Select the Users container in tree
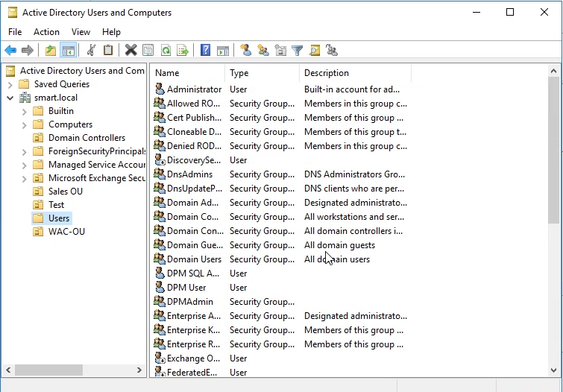 59,218
